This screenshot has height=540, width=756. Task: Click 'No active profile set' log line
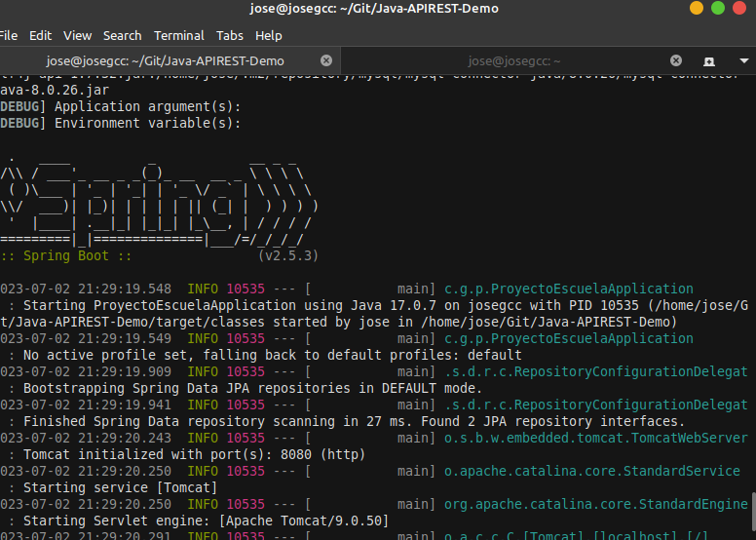pos(273,355)
